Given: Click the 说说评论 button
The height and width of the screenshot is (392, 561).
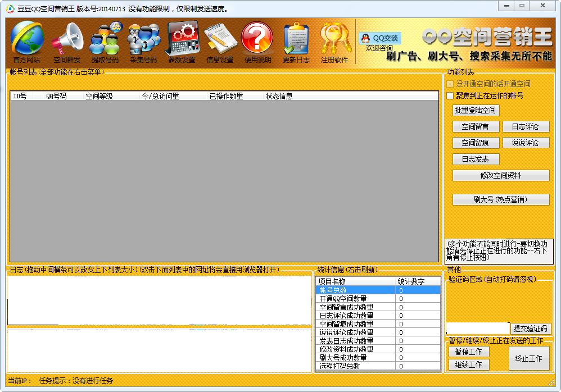Looking at the screenshot, I should click(526, 143).
